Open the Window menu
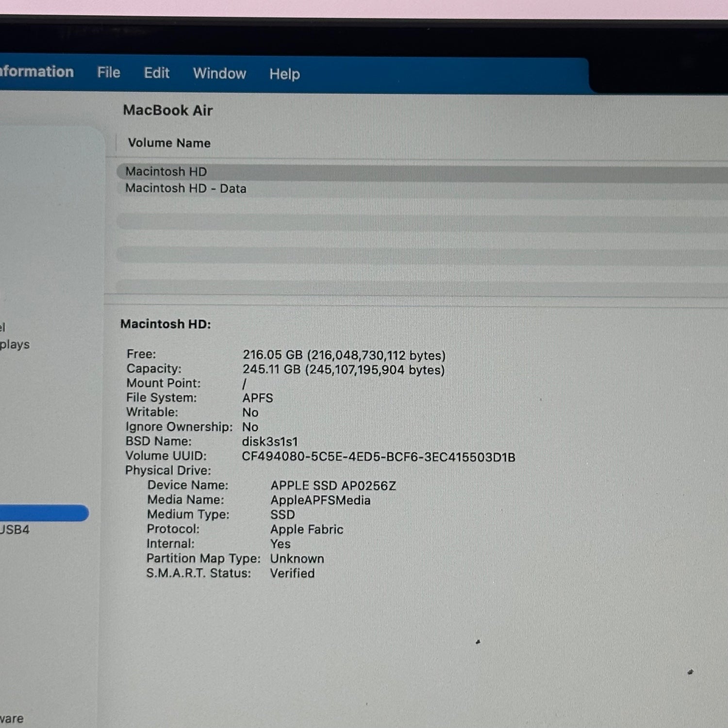 (x=219, y=74)
